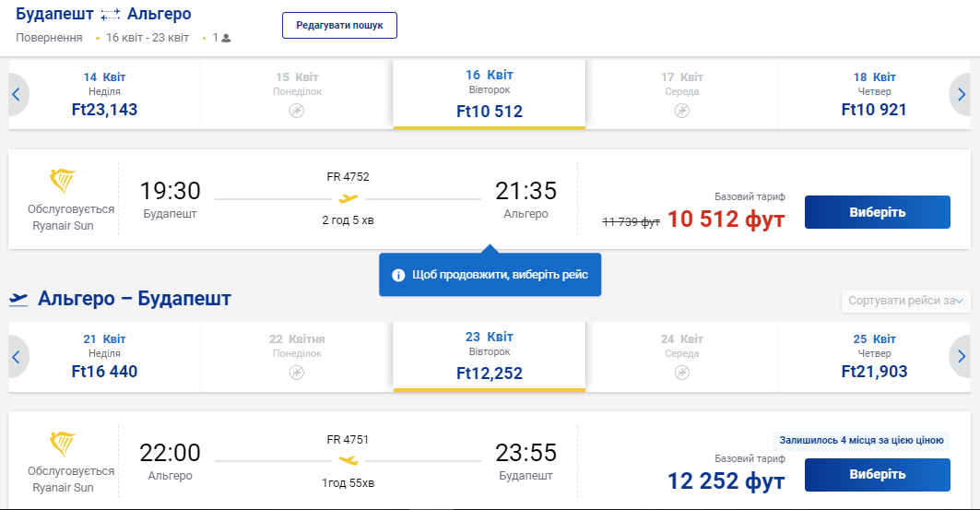Select the 14 Квіт outbound date tab
The image size is (980, 510).
pyautogui.click(x=104, y=95)
